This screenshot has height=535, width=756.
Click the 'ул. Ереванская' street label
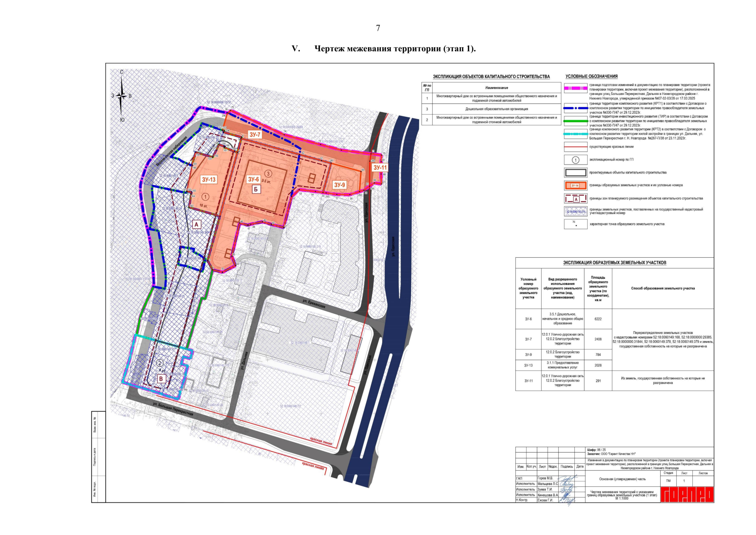coord(314,304)
